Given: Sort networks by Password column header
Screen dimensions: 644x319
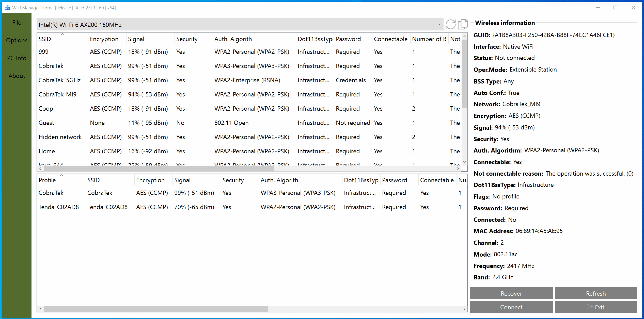Looking at the screenshot, I should coord(353,39).
